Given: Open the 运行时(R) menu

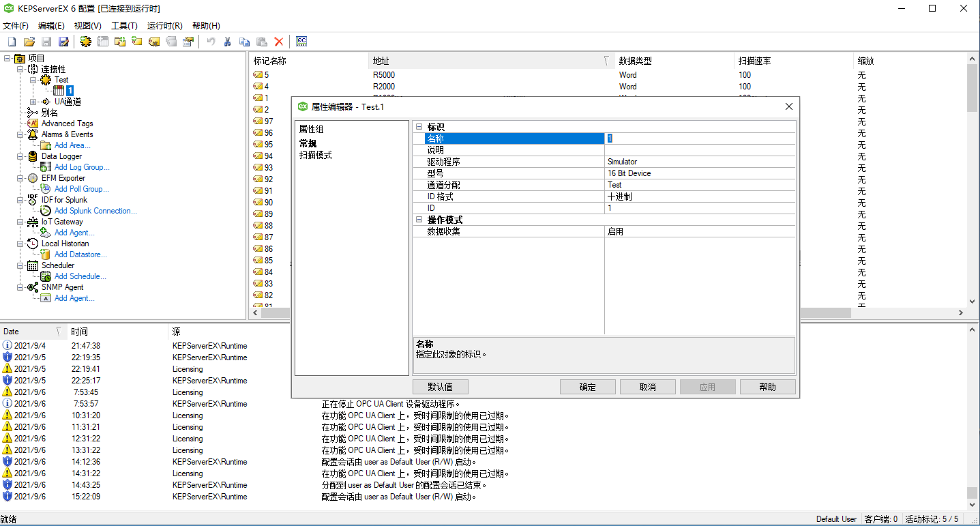Looking at the screenshot, I should pyautogui.click(x=164, y=25).
